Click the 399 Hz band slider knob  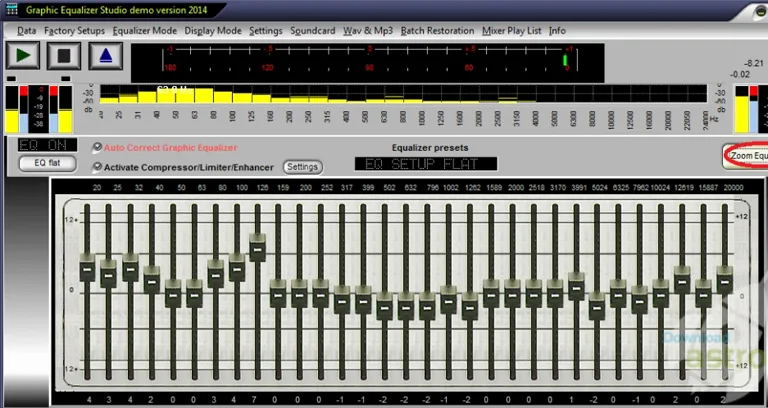(x=363, y=300)
